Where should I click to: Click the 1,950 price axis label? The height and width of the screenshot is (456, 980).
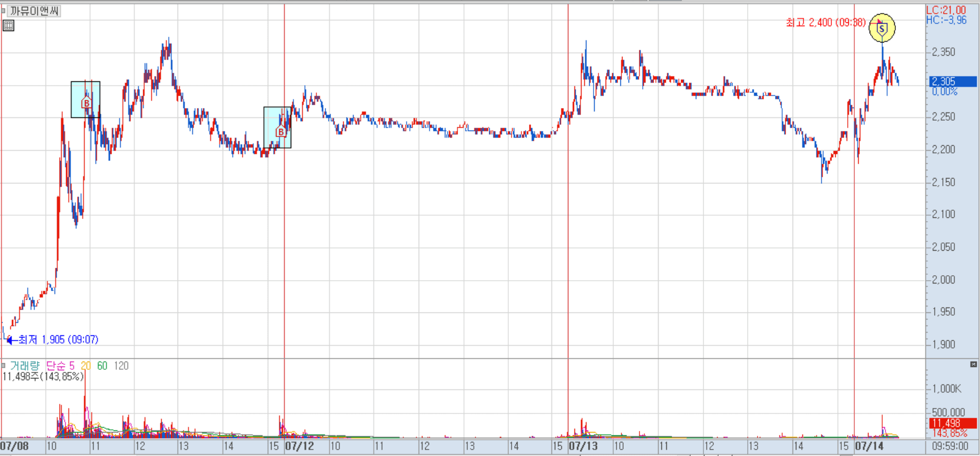pyautogui.click(x=943, y=312)
